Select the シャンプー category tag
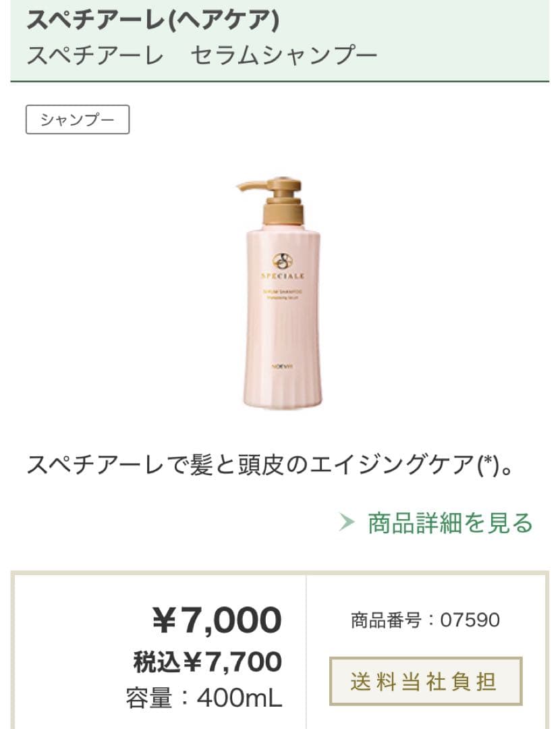Image resolution: width=560 pixels, height=729 pixels. pos(77,119)
